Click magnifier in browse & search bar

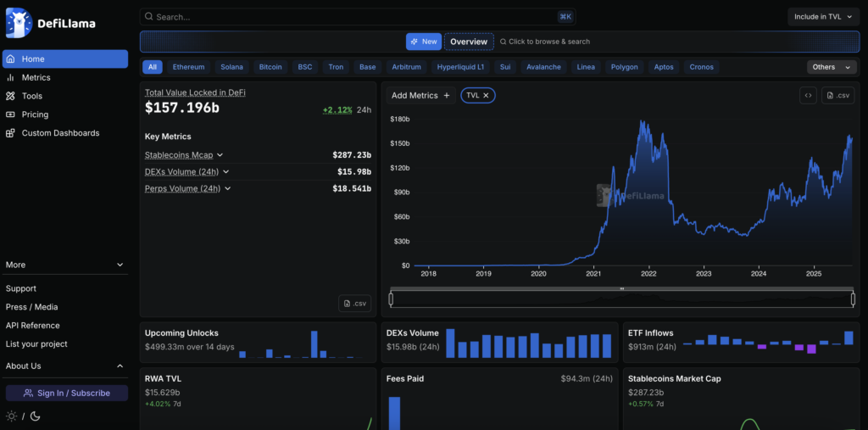(504, 42)
